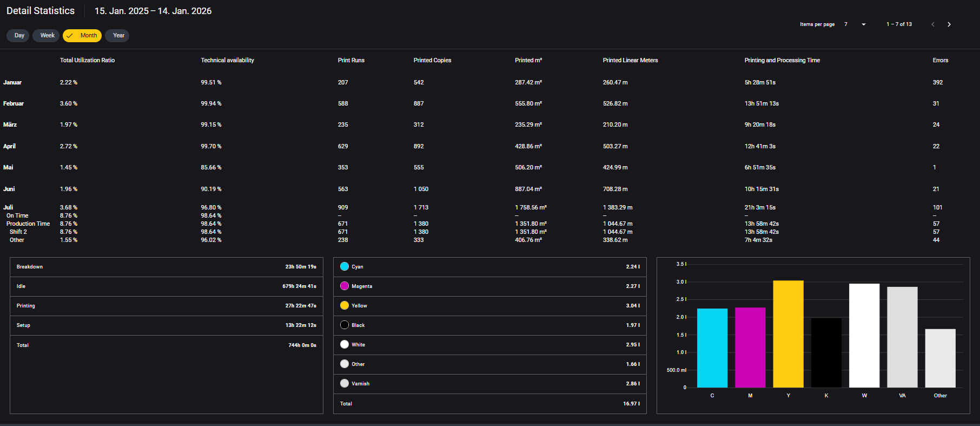Click the Black ink color circle
This screenshot has height=426, width=980.
pos(345,325)
